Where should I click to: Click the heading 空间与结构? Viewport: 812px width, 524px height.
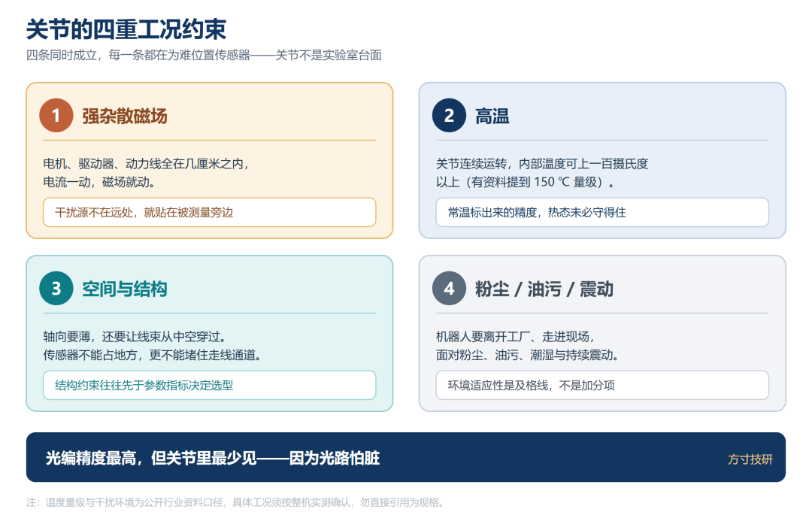pyautogui.click(x=124, y=289)
